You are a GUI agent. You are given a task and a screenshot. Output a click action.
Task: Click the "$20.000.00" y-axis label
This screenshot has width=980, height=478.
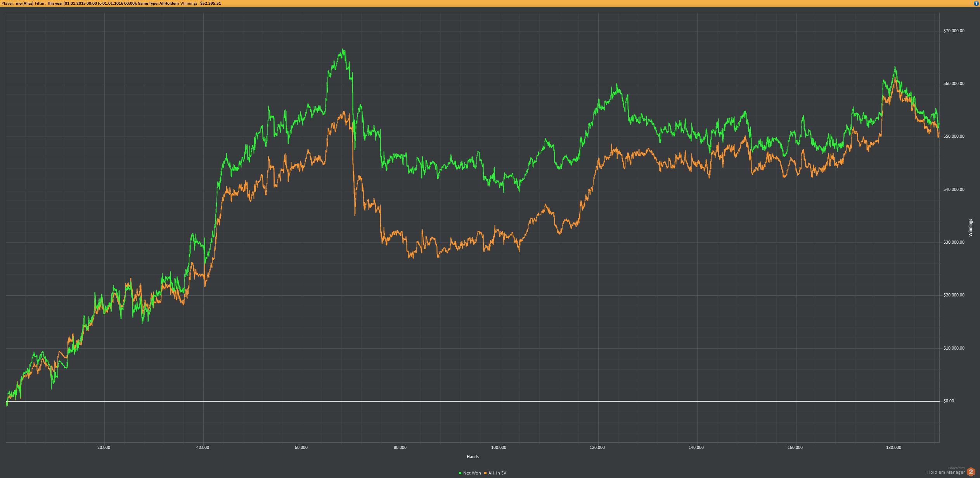(x=954, y=295)
